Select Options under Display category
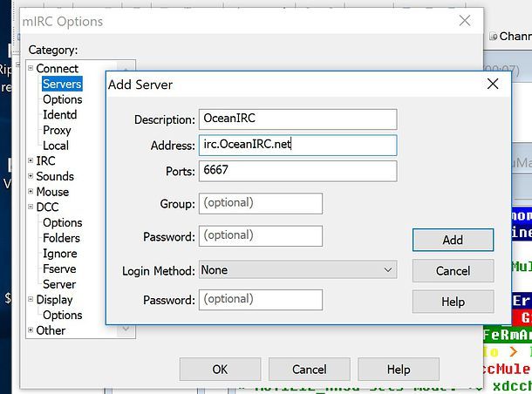This screenshot has height=394, width=532. click(x=63, y=315)
